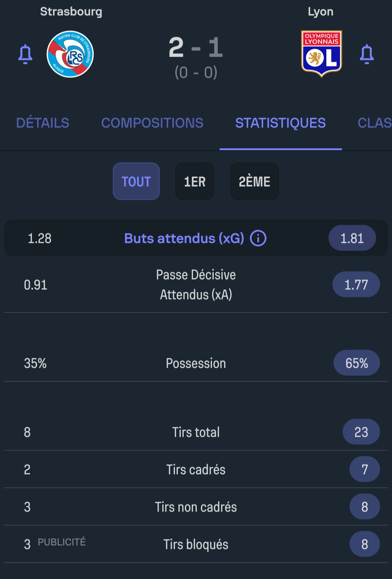The height and width of the screenshot is (579, 392).
Task: Toggle Strasbourg notification bell
Action: point(25,54)
